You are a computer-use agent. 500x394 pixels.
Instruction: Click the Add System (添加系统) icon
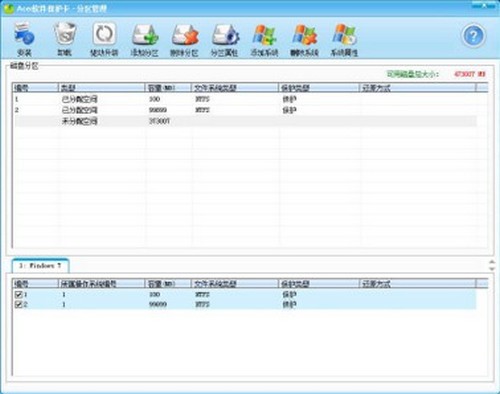pos(264,35)
